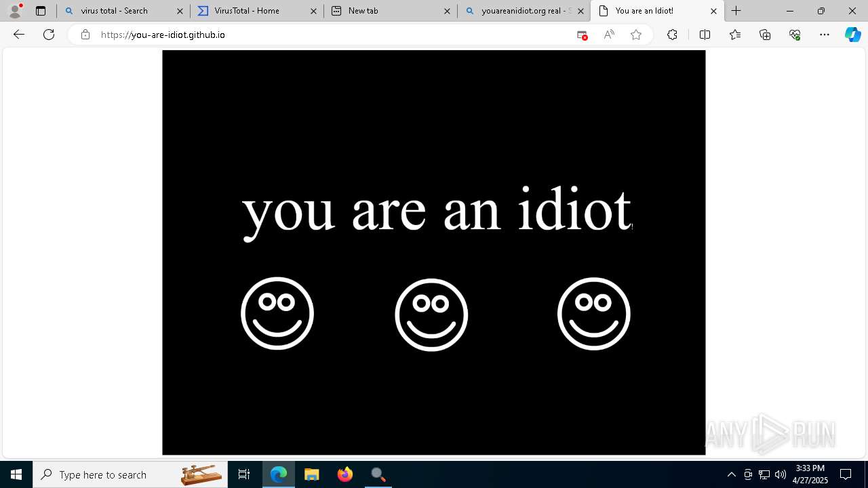
Task: Refresh the current page
Action: point(49,35)
